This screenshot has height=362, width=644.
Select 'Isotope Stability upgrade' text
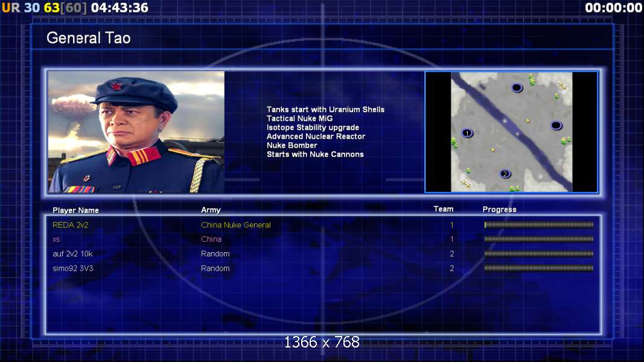pyautogui.click(x=313, y=128)
